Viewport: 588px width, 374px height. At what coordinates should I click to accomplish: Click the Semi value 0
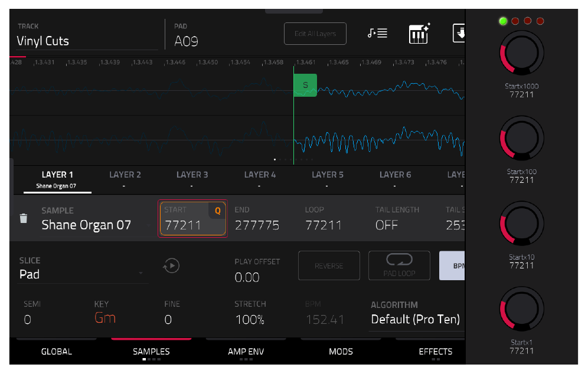[27, 320]
